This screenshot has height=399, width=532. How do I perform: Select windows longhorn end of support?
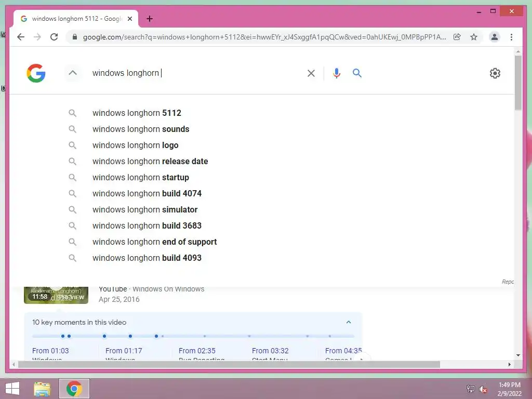click(154, 242)
